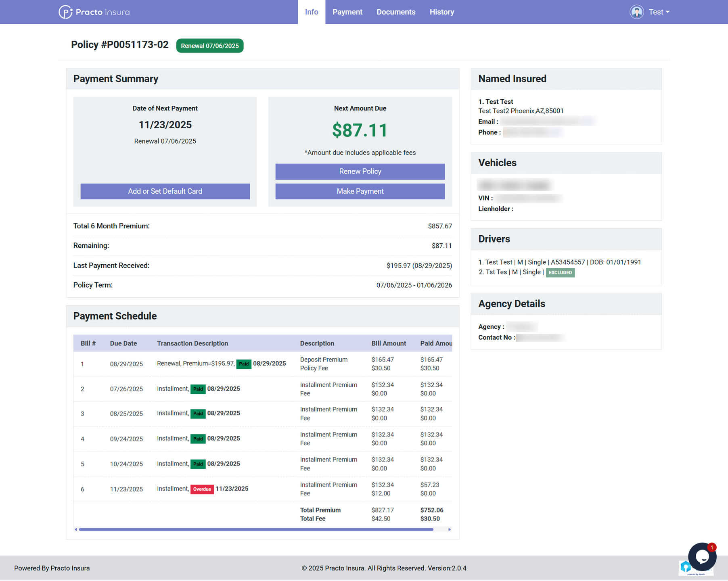728x581 pixels.
Task: Click the user avatar icon
Action: (x=636, y=12)
